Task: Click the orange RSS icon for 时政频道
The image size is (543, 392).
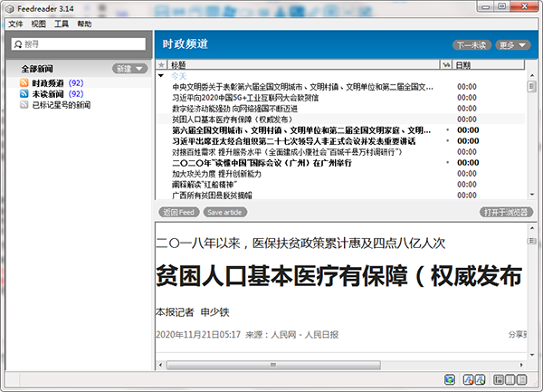Action: point(24,83)
